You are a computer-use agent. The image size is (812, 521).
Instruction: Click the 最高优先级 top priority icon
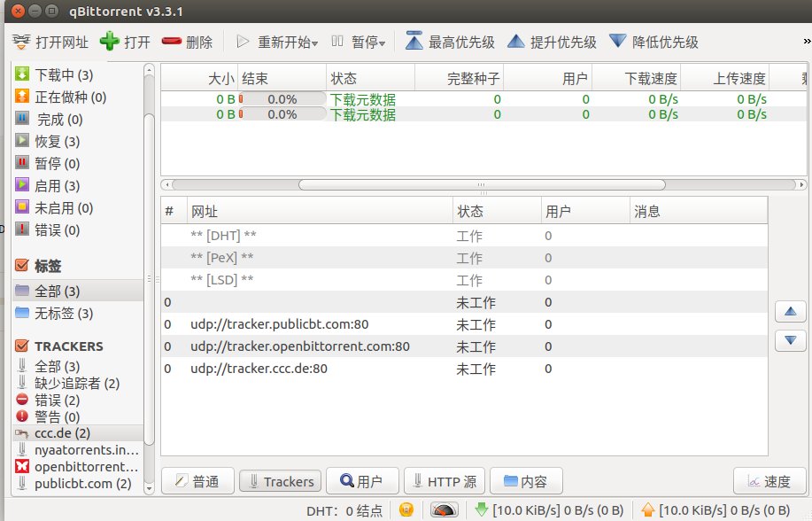[414, 42]
